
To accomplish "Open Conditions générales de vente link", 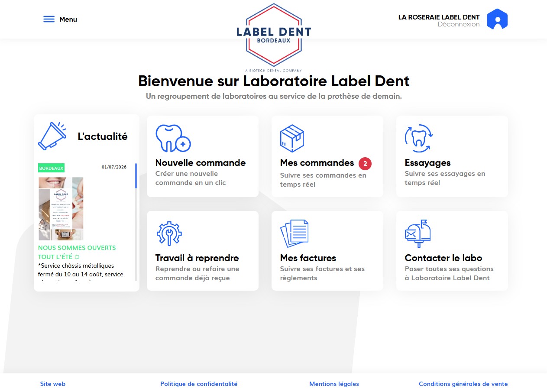I will pos(463,384).
